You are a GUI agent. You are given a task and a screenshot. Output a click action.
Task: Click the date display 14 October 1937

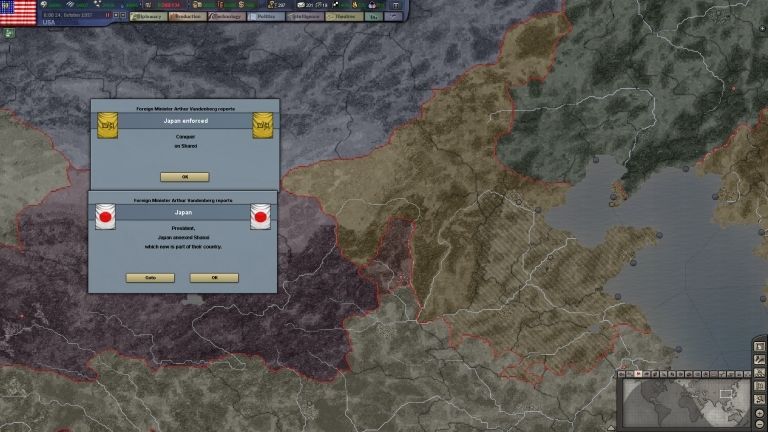click(x=68, y=15)
